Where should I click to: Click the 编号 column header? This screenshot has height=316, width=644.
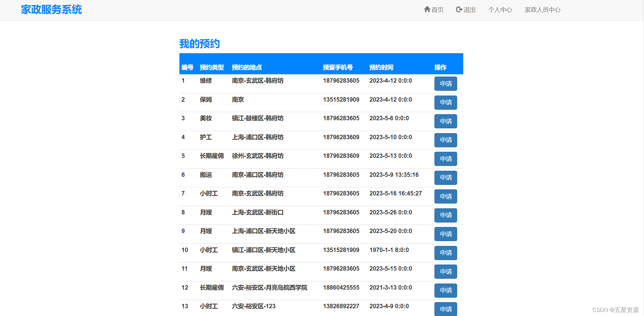pyautogui.click(x=187, y=67)
